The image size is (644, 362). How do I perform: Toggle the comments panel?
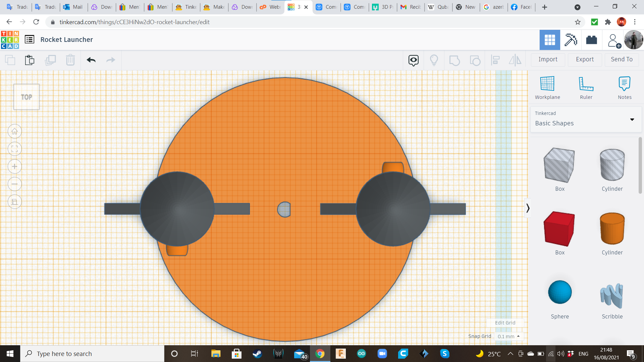[x=413, y=60]
